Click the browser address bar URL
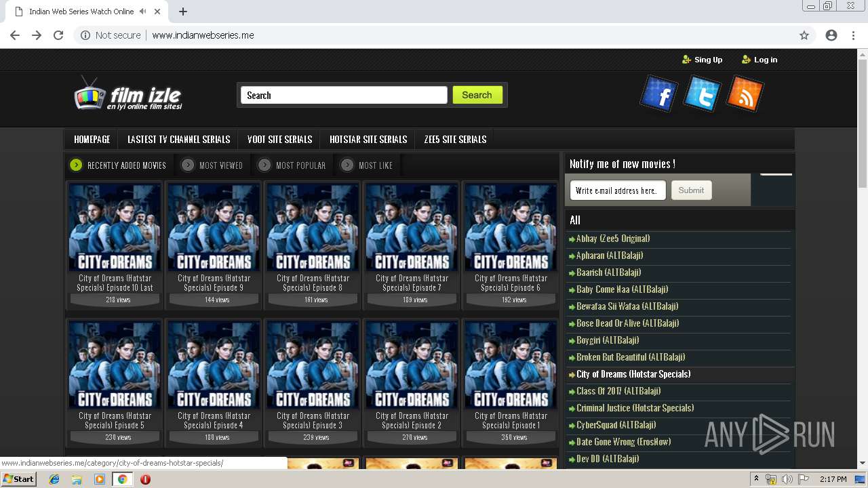 point(203,35)
